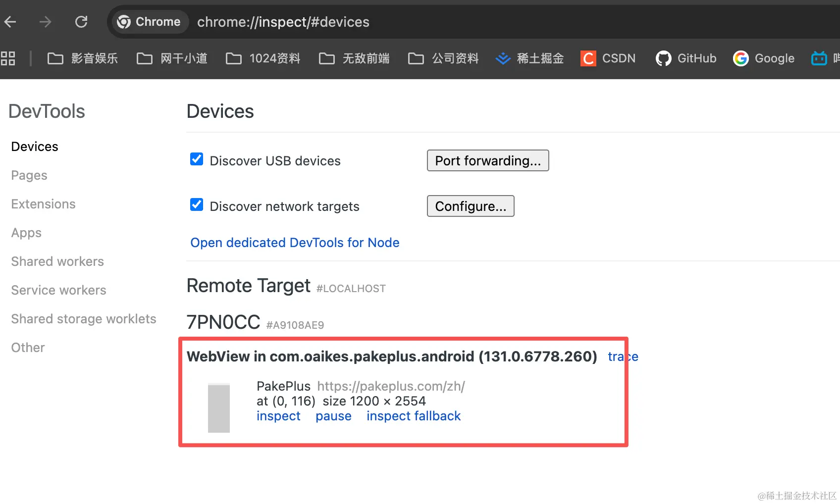The width and height of the screenshot is (840, 504).
Task: Click the browser back arrow
Action: [10, 22]
